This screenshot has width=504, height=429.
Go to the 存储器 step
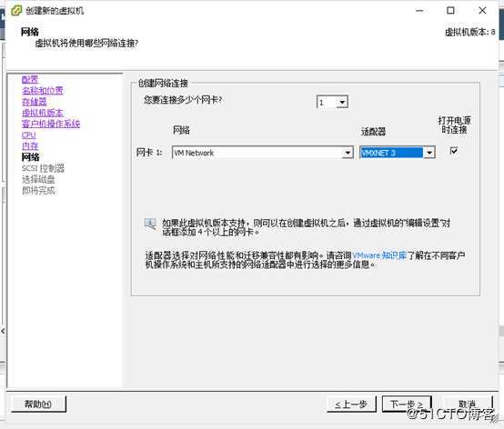coord(34,102)
